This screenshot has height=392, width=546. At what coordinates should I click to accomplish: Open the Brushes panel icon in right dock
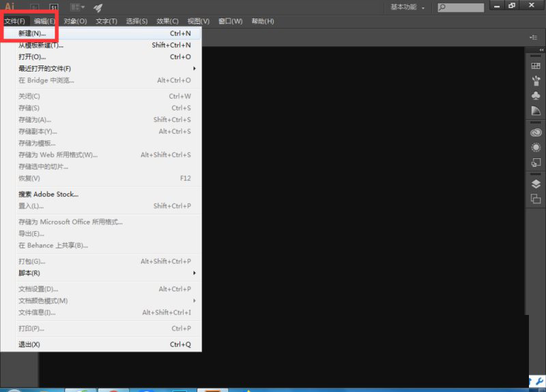click(x=536, y=80)
